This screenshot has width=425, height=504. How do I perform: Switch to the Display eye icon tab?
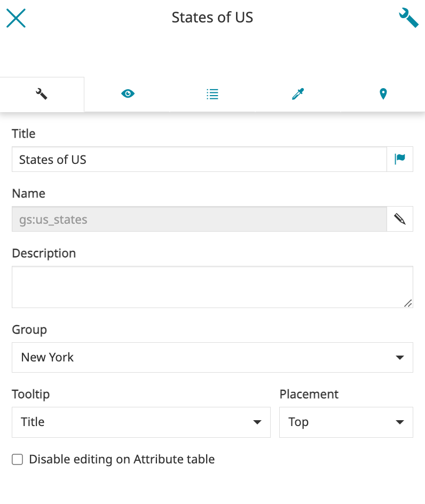[128, 94]
